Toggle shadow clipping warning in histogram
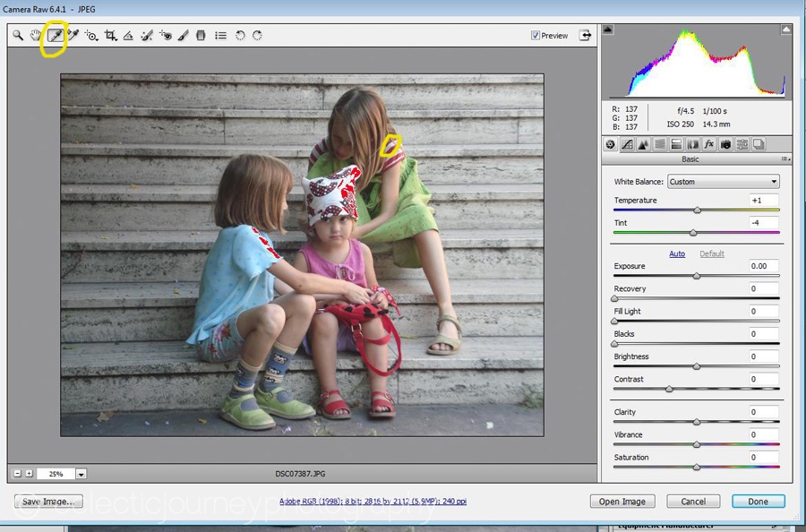 tap(609, 30)
